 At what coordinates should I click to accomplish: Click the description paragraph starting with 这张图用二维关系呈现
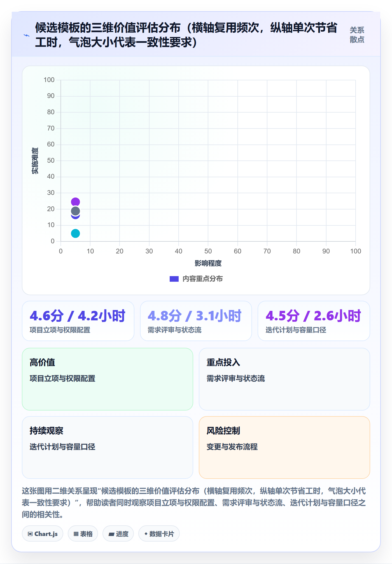(x=194, y=503)
